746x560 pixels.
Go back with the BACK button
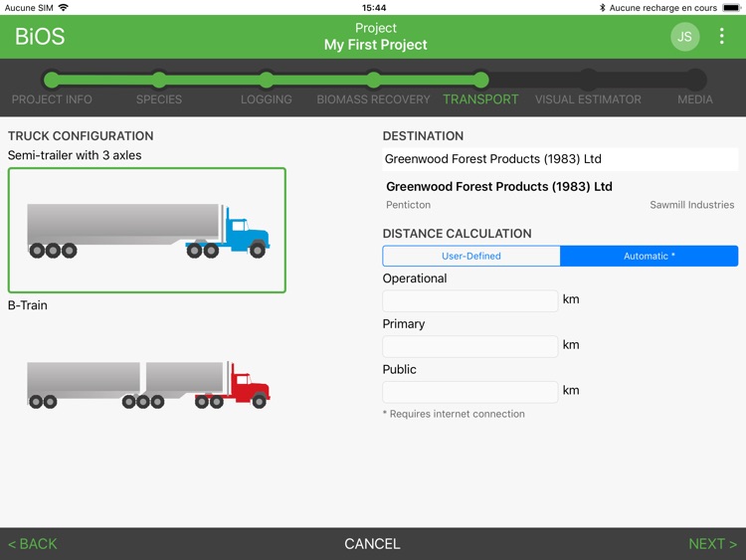(x=33, y=544)
